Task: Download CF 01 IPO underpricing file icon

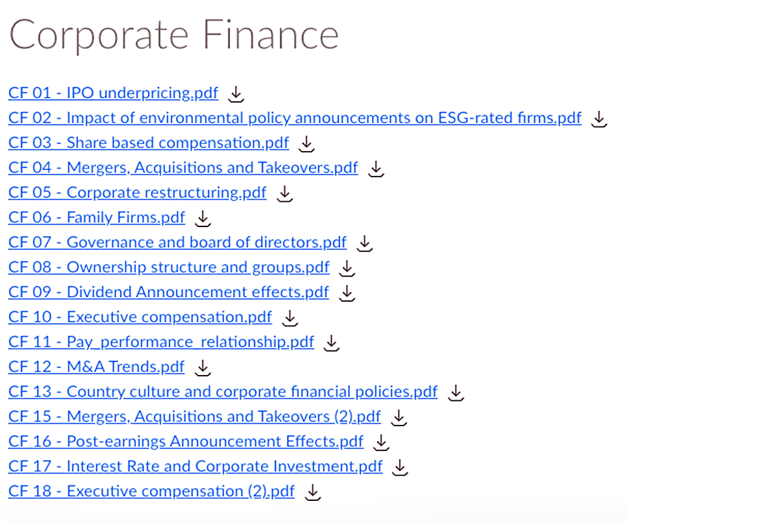Action: [237, 94]
